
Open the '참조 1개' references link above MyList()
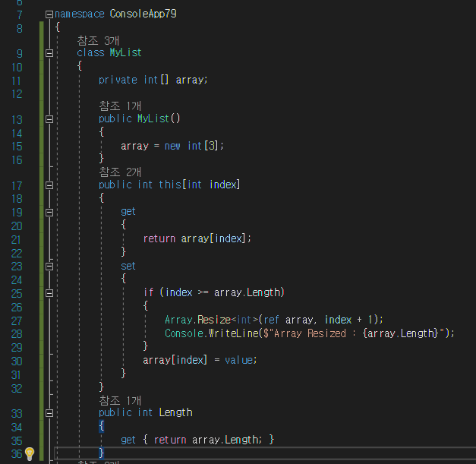pyautogui.click(x=120, y=106)
